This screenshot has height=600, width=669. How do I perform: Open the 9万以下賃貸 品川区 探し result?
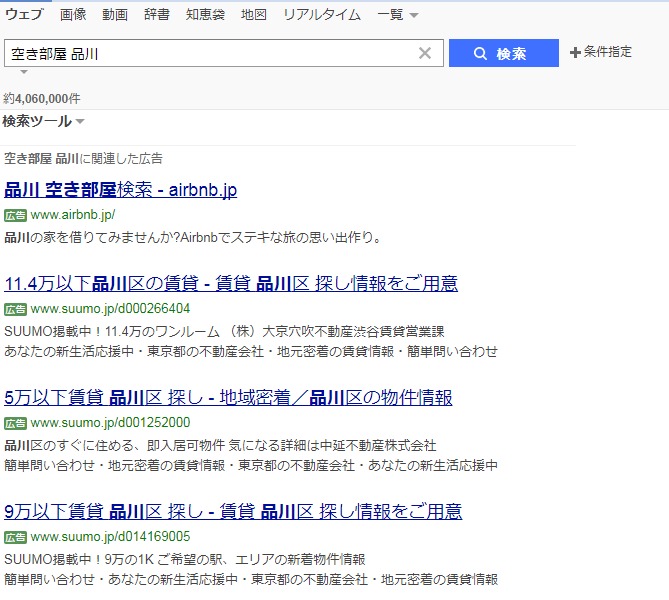click(233, 511)
